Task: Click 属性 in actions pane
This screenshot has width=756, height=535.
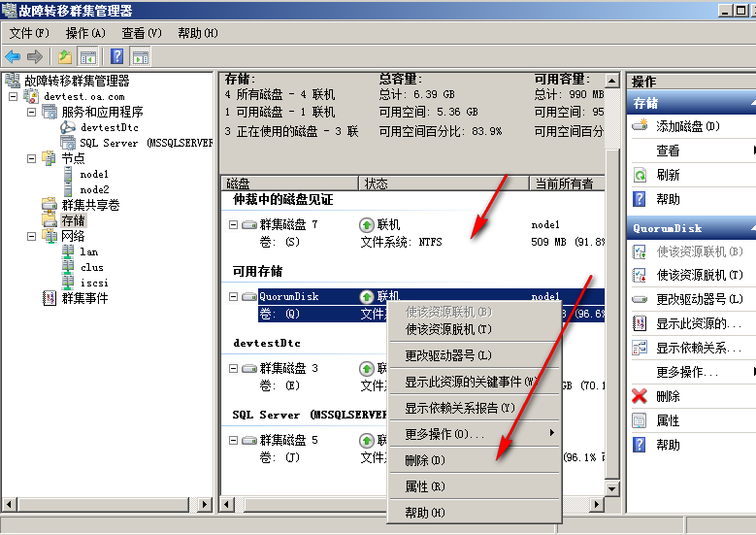Action: click(x=668, y=420)
